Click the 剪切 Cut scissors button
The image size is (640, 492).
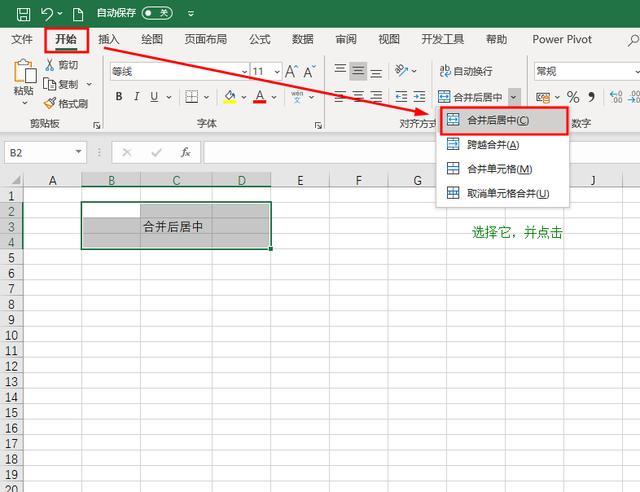coord(61,65)
